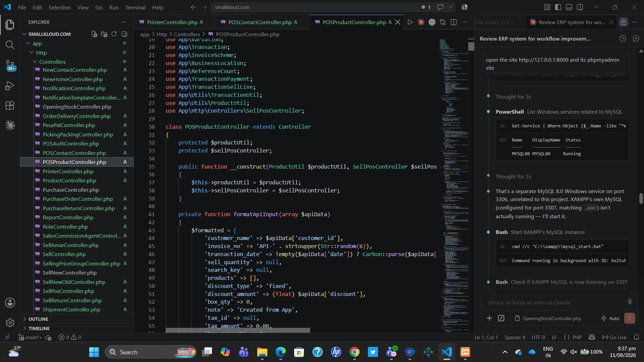
Task: Collapse the Controllers folder
Action: [x=52, y=62]
